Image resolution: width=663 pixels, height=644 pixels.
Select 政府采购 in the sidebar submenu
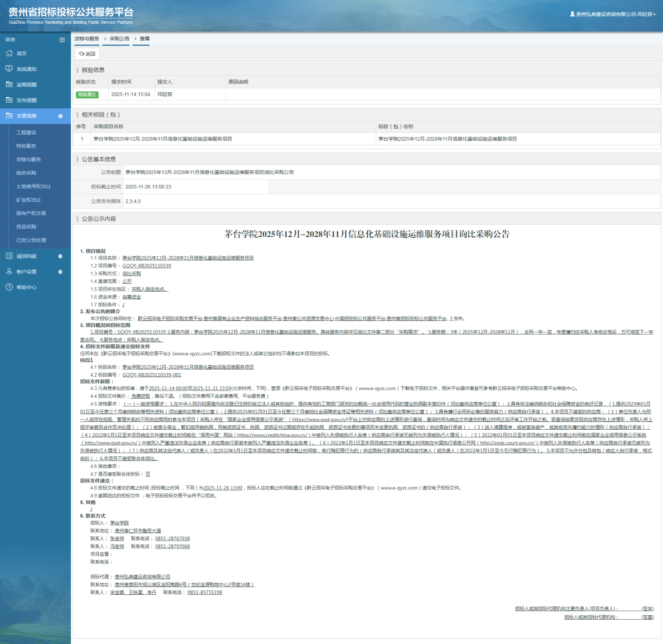pyautogui.click(x=26, y=173)
